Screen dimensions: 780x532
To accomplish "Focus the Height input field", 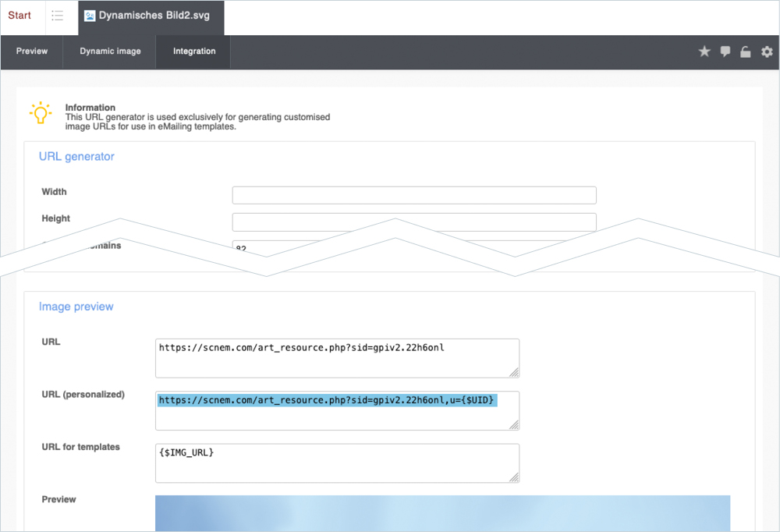I will (x=414, y=222).
